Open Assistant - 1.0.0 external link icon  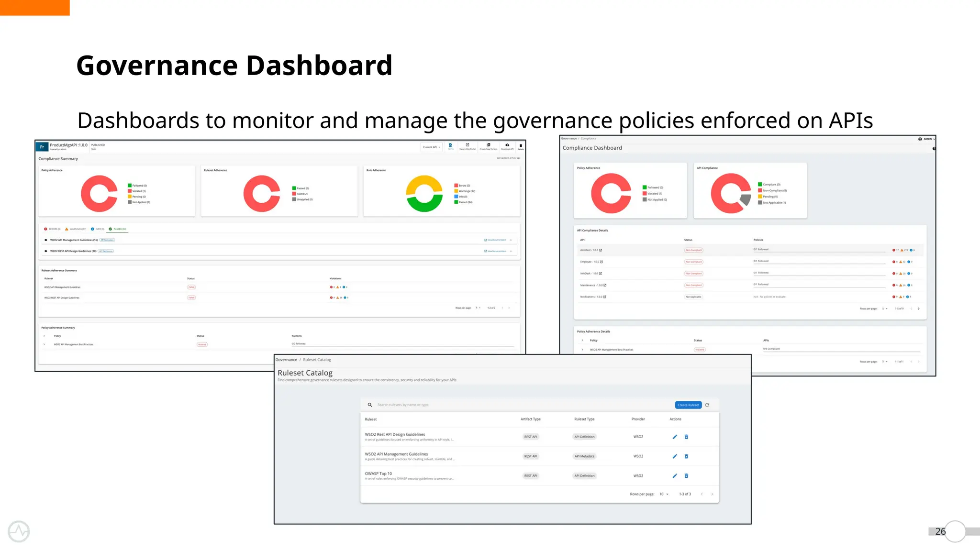click(601, 250)
